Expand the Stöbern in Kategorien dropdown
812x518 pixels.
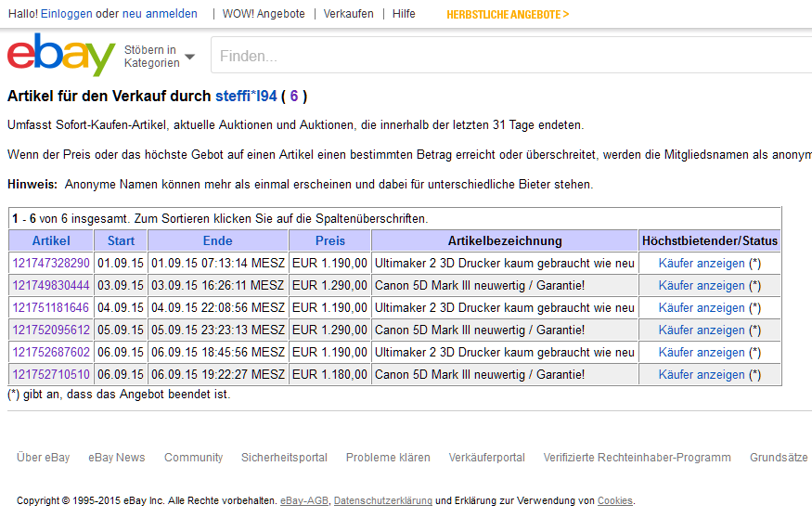click(159, 57)
